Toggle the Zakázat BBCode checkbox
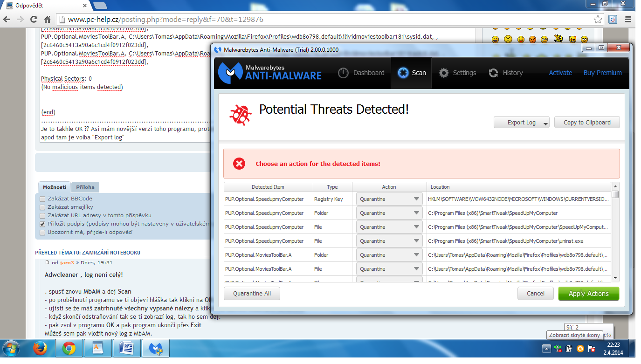The height and width of the screenshot is (364, 641). pyautogui.click(x=42, y=199)
